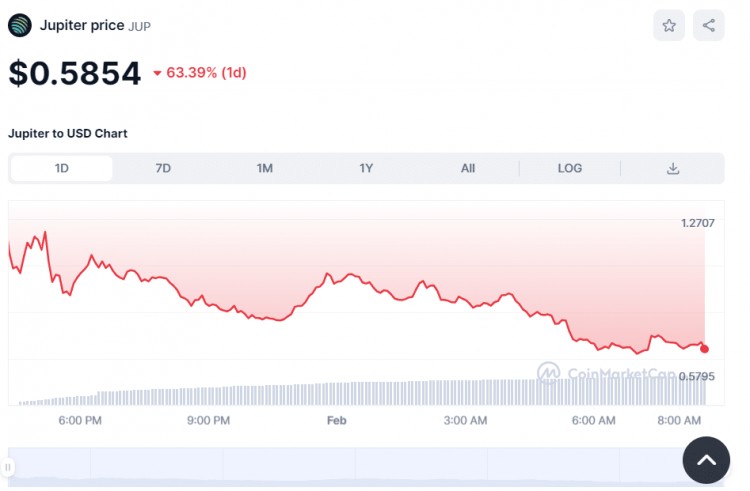Click the Jupiter coin logo
Screen dimensions: 750x491
[x=20, y=25]
